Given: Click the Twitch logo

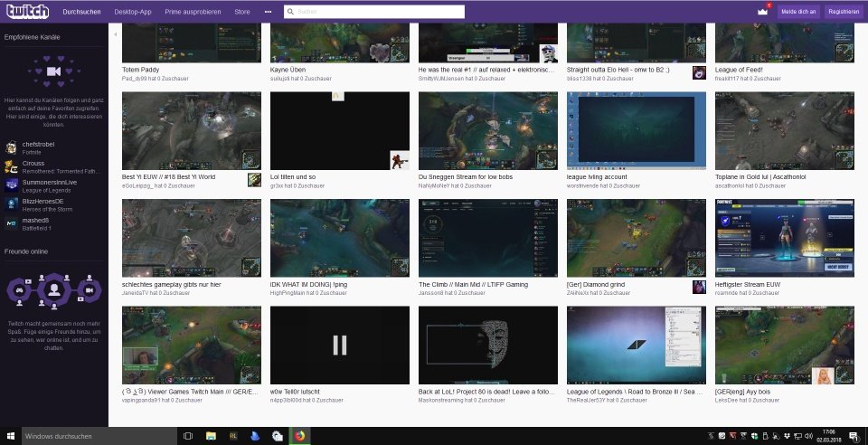Looking at the screenshot, I should (x=28, y=11).
